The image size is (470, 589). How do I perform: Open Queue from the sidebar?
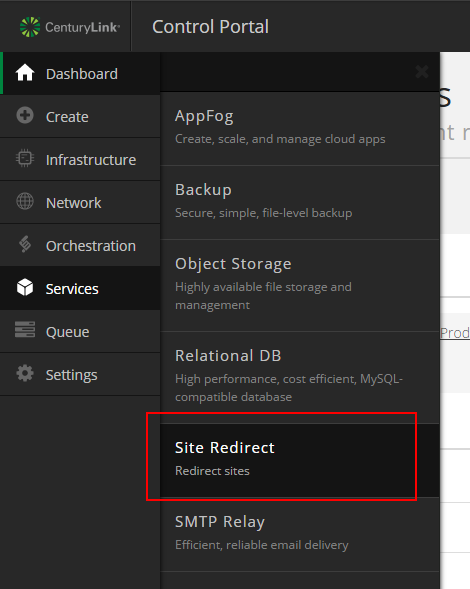[80, 331]
